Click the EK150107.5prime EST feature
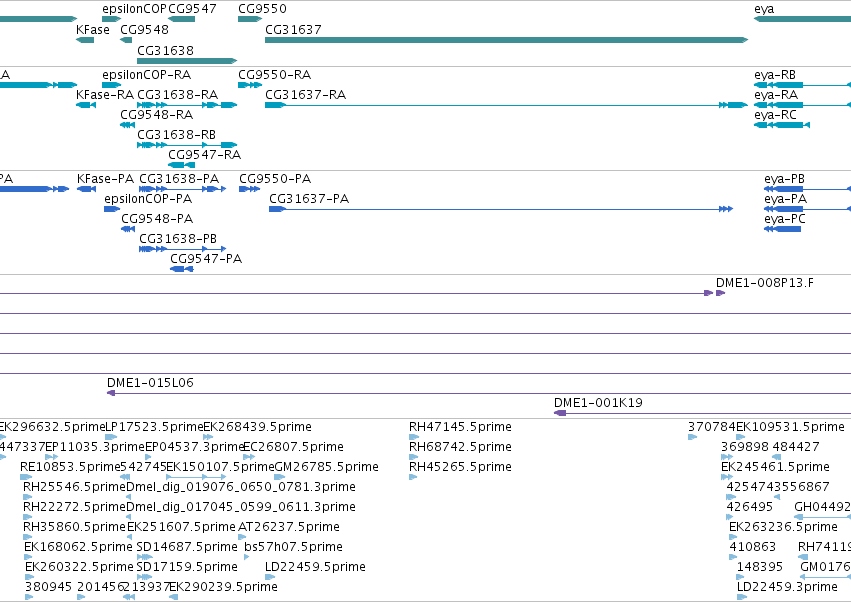851x602 pixels. (196, 477)
